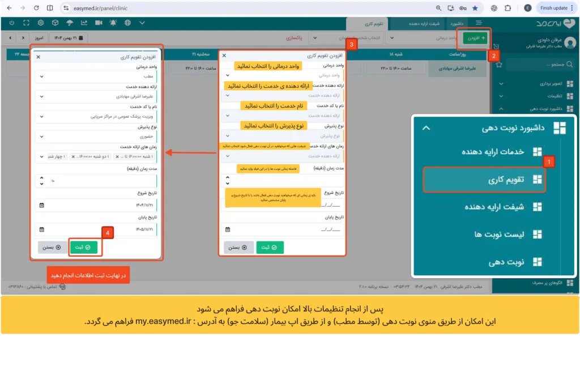Open the واحد درمانی dropdown showing مطب
Viewport: 580px width, 392px height.
(96, 76)
